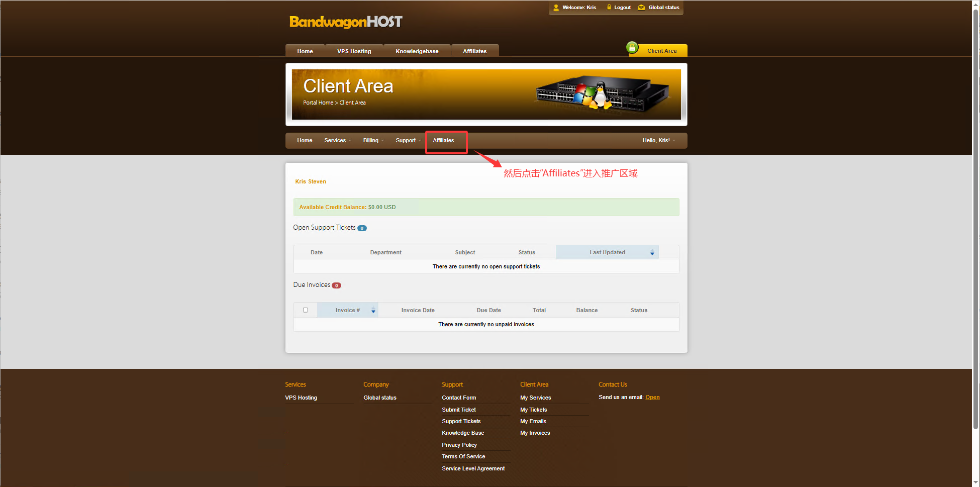The image size is (980, 487).
Task: Expand the Hello, Kris! account menu
Action: [658, 141]
